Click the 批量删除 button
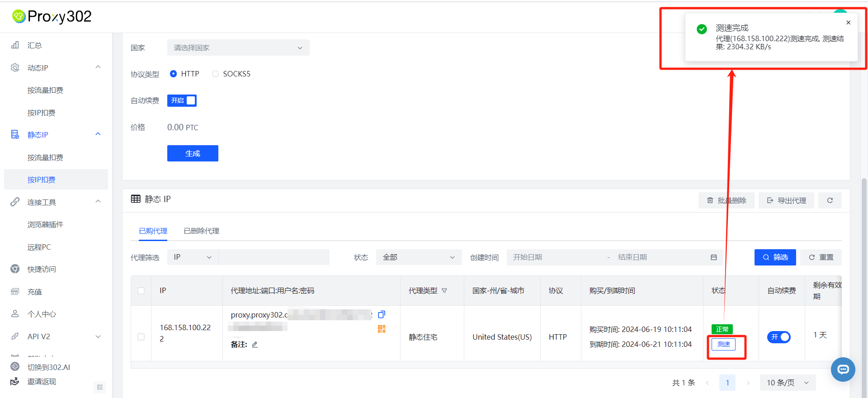This screenshot has width=868, height=398. [726, 200]
